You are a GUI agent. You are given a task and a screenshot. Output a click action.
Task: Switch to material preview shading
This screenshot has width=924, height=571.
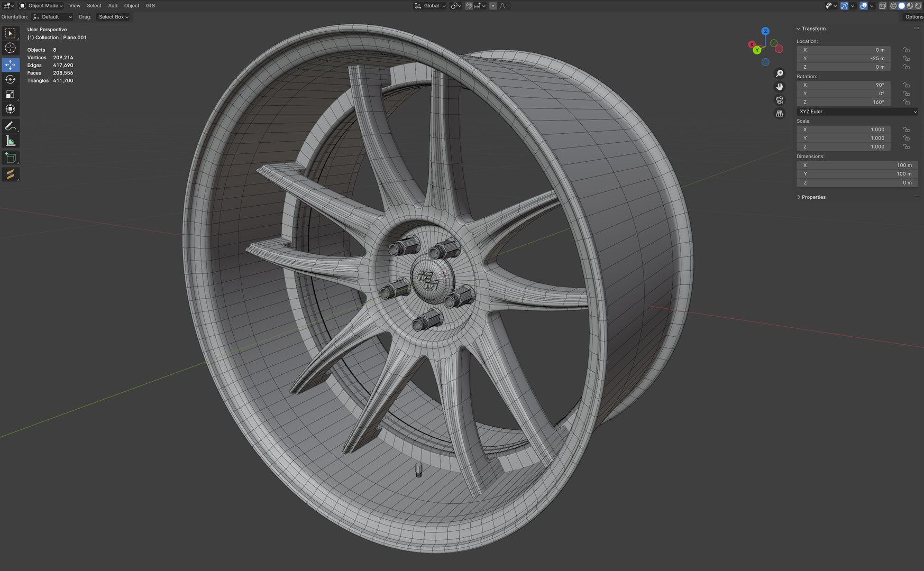pyautogui.click(x=910, y=6)
